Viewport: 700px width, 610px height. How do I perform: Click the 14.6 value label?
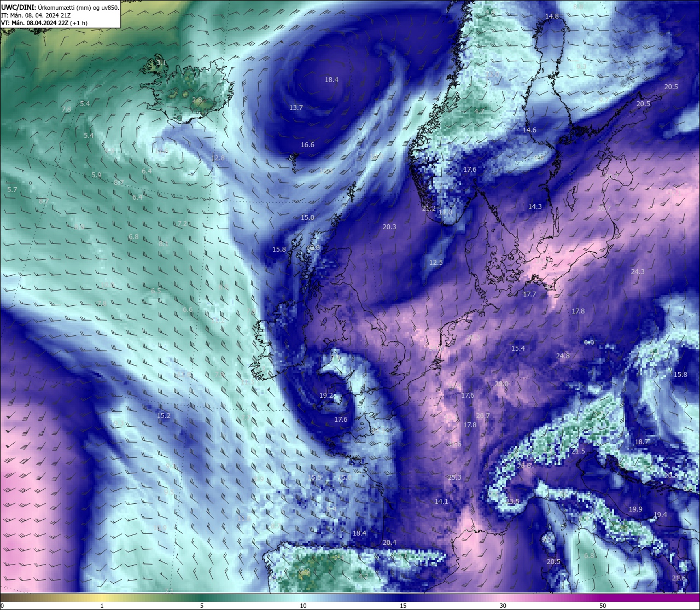tap(529, 130)
